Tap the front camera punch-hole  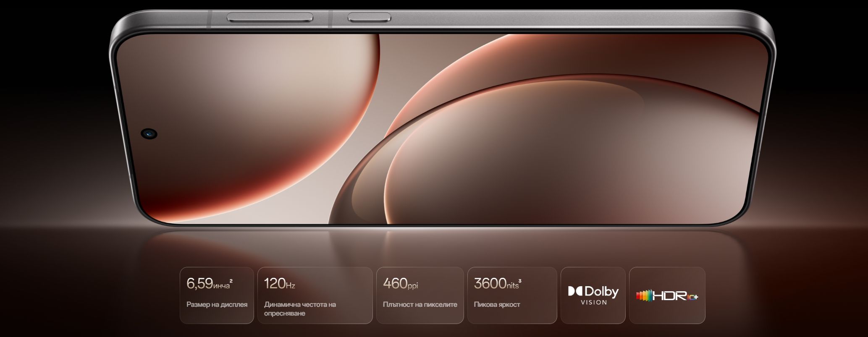click(149, 134)
